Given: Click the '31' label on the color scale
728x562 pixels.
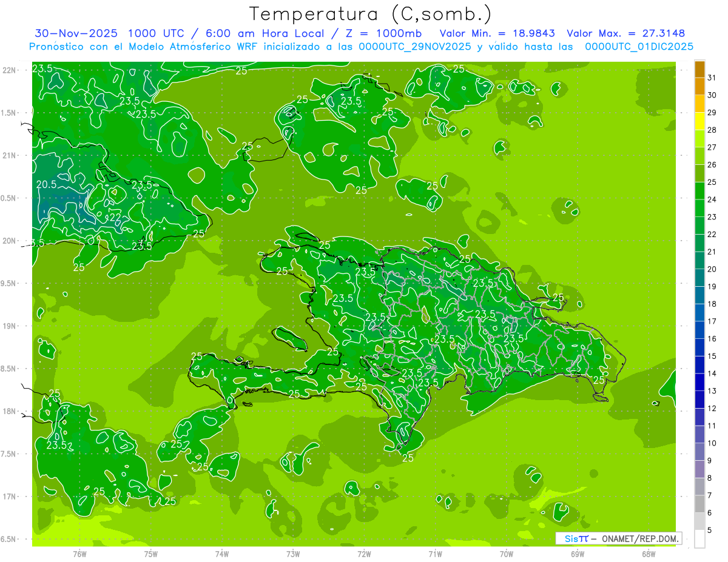Looking at the screenshot, I should (712, 78).
